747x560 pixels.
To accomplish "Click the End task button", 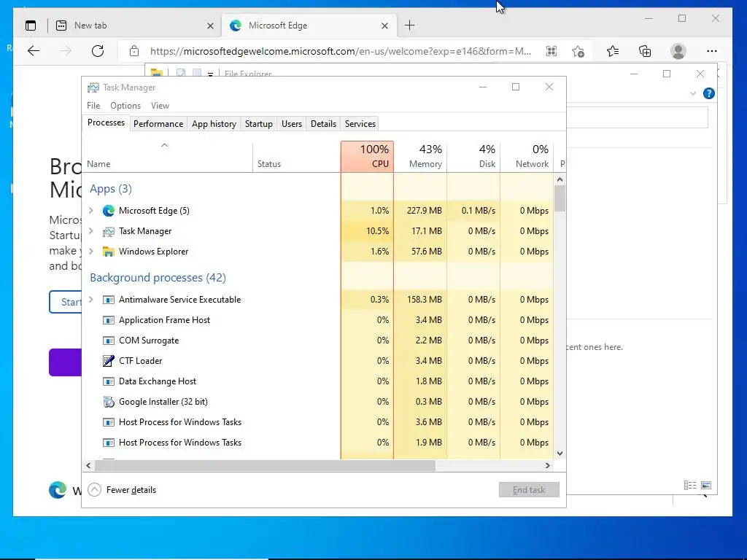I will pyautogui.click(x=529, y=489).
